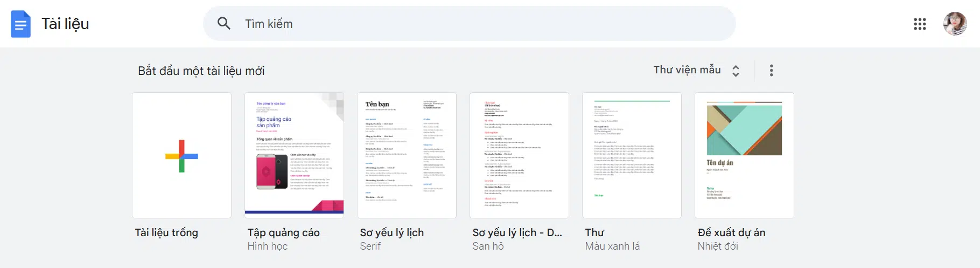Image resolution: width=980 pixels, height=268 pixels.
Task: Click the Đề xuất dự án label
Action: click(x=731, y=232)
